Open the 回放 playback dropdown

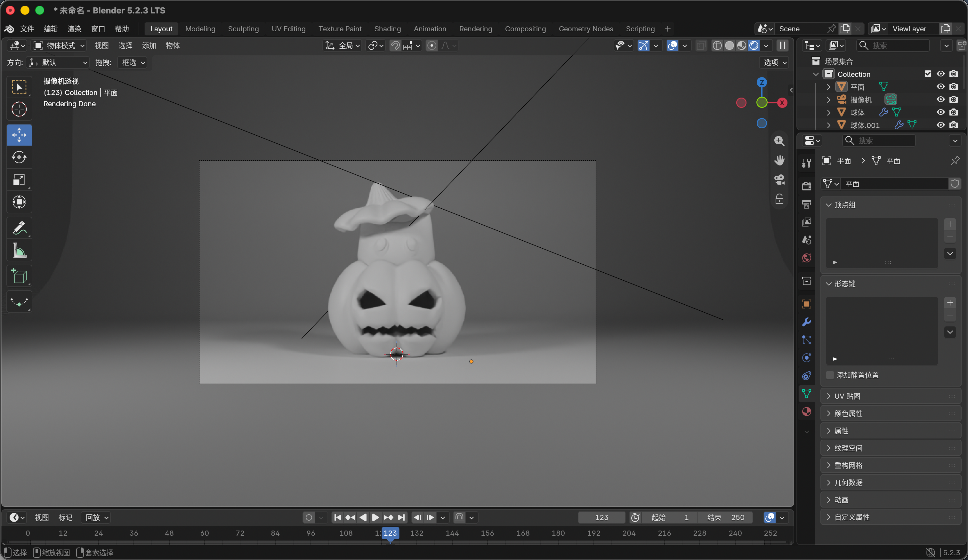click(96, 517)
